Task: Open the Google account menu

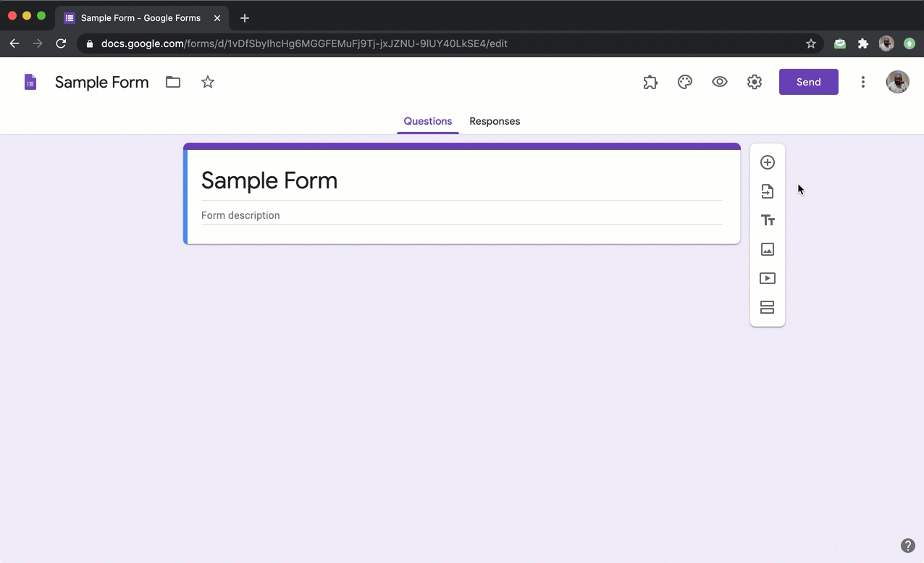Action: [898, 82]
